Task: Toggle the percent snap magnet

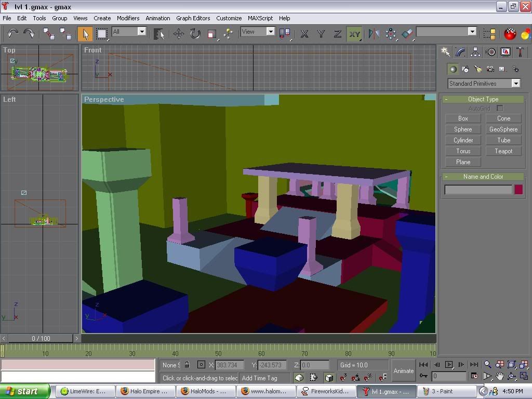Action: (x=368, y=377)
